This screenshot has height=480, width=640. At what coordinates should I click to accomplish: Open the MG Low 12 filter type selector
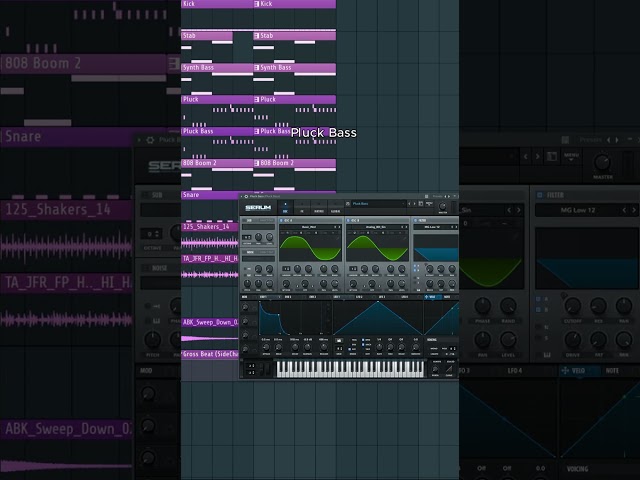click(x=432, y=227)
